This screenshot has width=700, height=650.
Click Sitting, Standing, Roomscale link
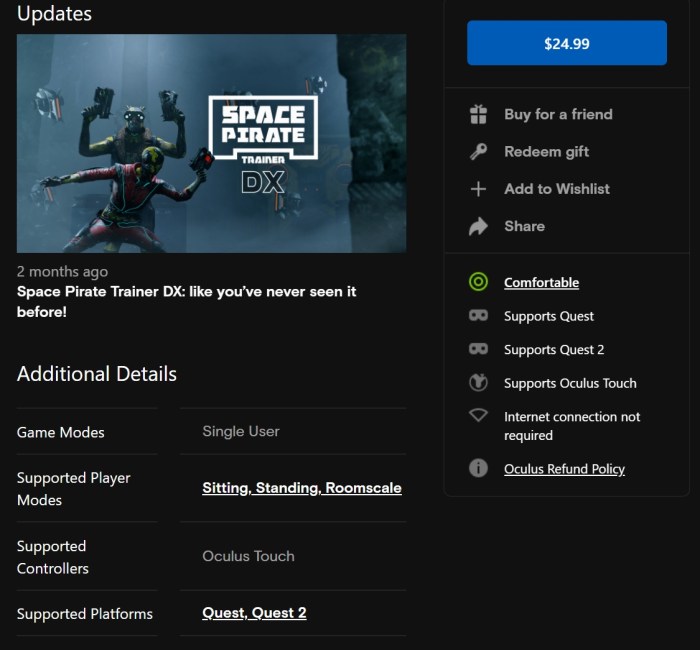pyautogui.click(x=302, y=488)
